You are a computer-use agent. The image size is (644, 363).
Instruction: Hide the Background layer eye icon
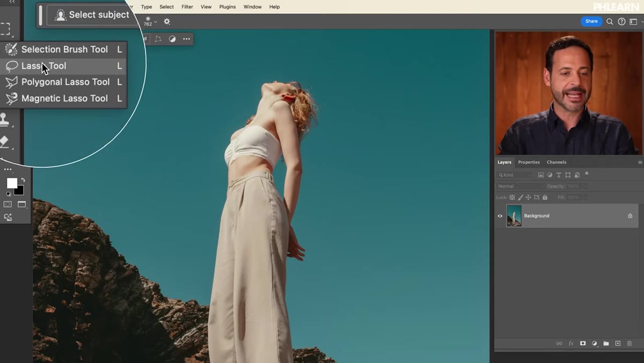click(500, 216)
